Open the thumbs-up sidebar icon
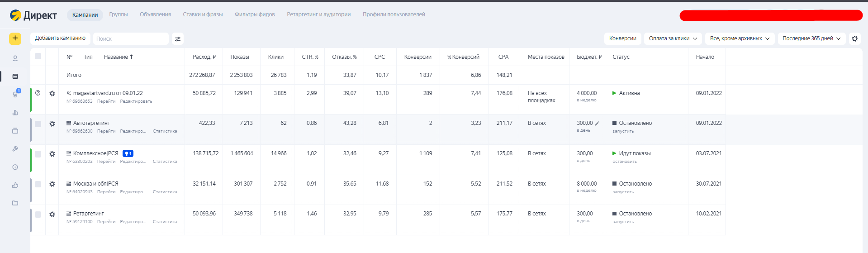The width and height of the screenshot is (868, 253). tap(15, 185)
